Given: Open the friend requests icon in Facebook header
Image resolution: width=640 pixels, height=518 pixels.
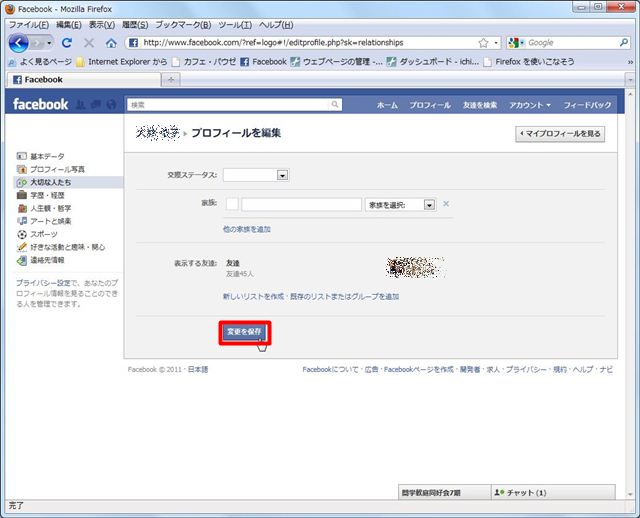Looking at the screenshot, I should coord(81,105).
